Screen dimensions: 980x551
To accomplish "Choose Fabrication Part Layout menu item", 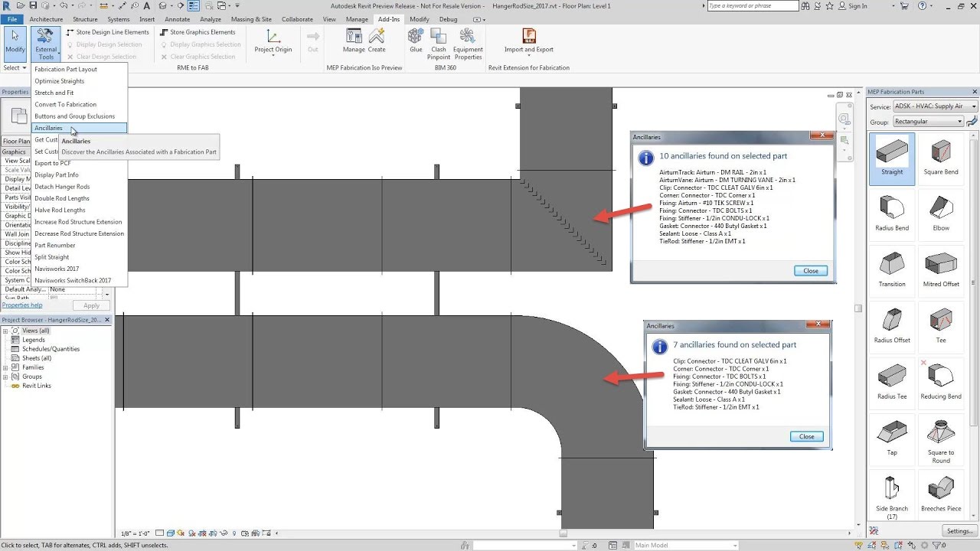I will click(x=79, y=69).
